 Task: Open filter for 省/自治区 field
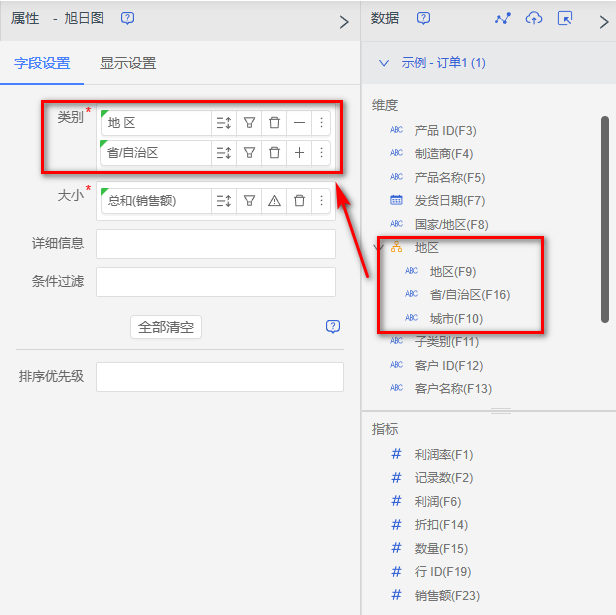pos(250,153)
